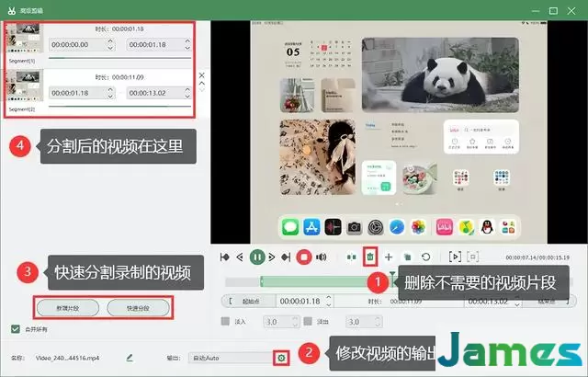The width and height of the screenshot is (588, 377).
Task: Click the video preview area
Action: point(399,132)
